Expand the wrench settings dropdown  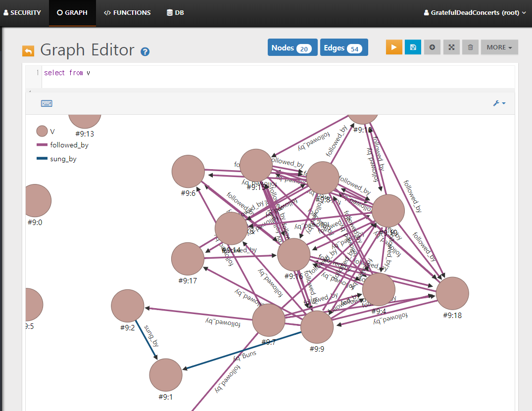coord(499,103)
